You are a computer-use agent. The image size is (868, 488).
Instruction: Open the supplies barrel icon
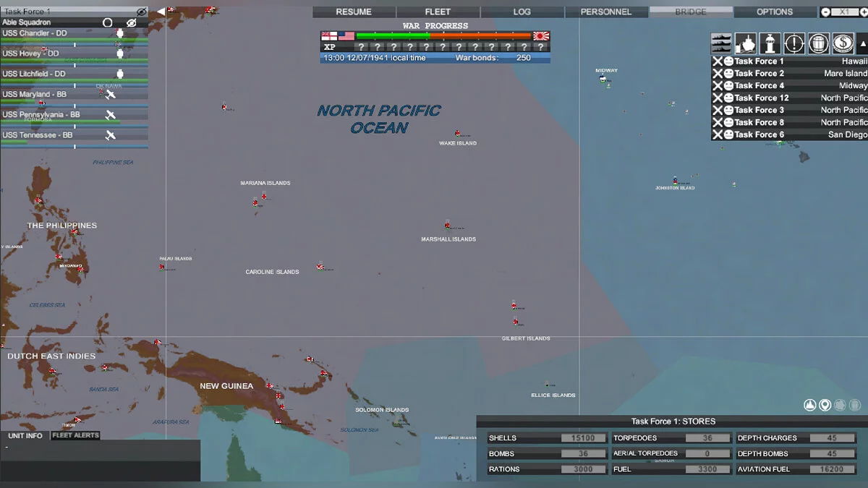[x=818, y=43]
